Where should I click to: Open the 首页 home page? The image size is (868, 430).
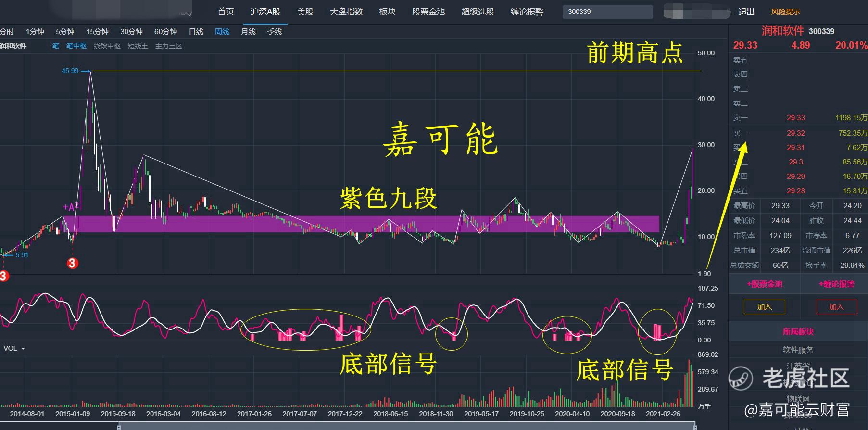[226, 12]
